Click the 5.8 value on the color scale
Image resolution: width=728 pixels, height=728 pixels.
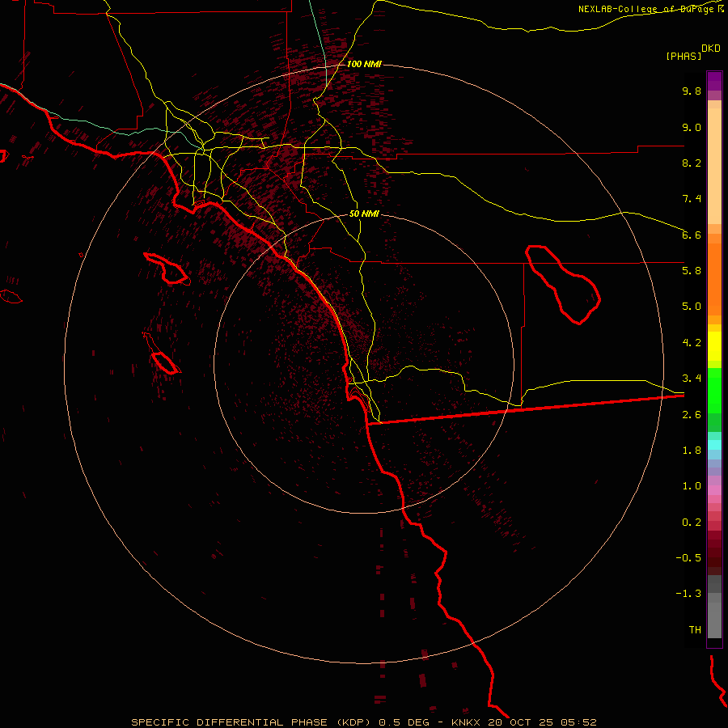click(692, 271)
